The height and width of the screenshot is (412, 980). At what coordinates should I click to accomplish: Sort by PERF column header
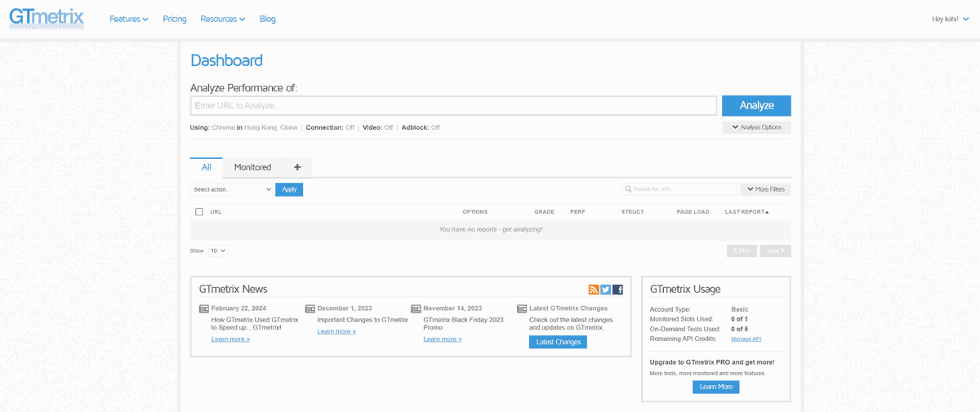click(x=577, y=212)
